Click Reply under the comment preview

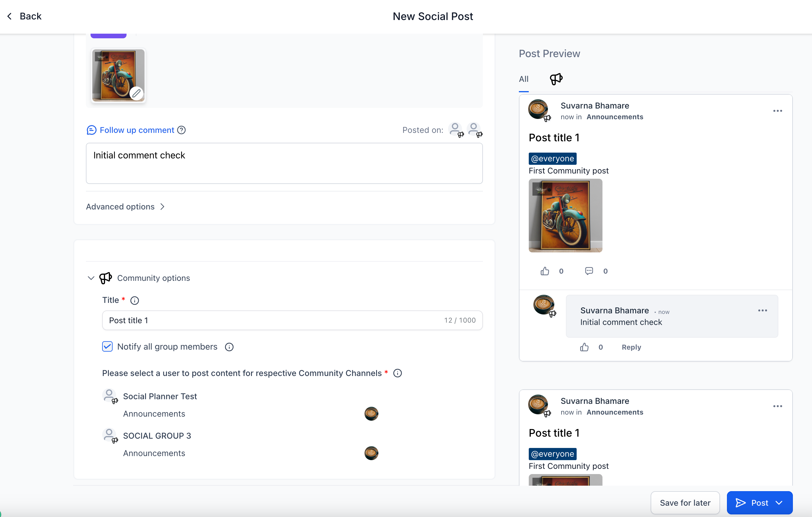click(x=631, y=347)
